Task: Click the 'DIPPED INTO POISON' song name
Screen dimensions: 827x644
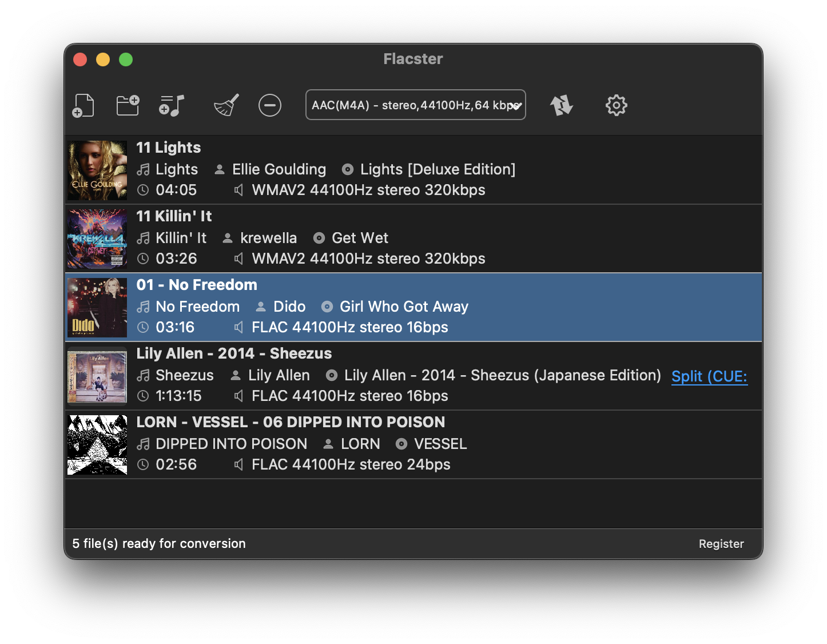Action: point(231,444)
